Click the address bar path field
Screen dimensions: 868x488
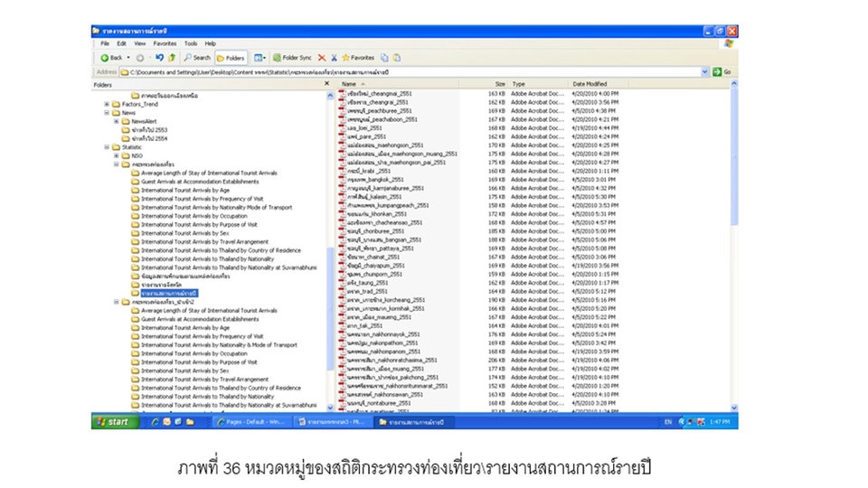pyautogui.click(x=410, y=72)
